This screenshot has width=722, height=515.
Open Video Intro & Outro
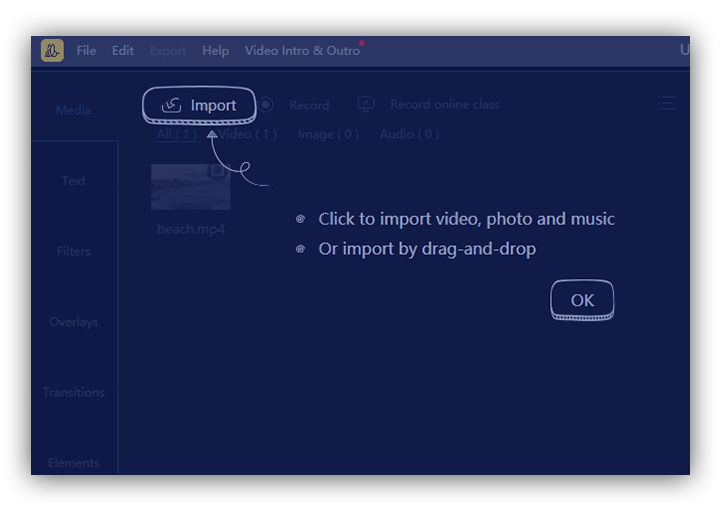pos(302,50)
